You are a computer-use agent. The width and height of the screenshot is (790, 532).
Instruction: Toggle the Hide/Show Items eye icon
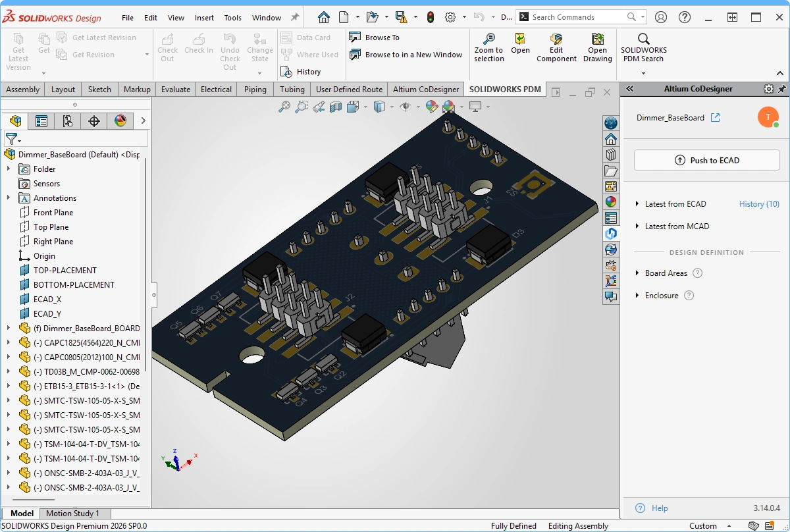(406, 107)
